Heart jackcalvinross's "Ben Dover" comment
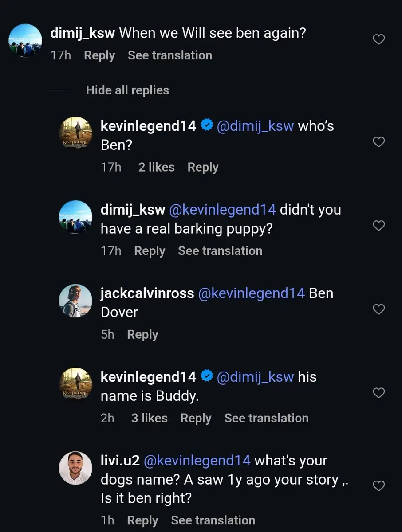This screenshot has height=532, width=402. click(x=378, y=309)
